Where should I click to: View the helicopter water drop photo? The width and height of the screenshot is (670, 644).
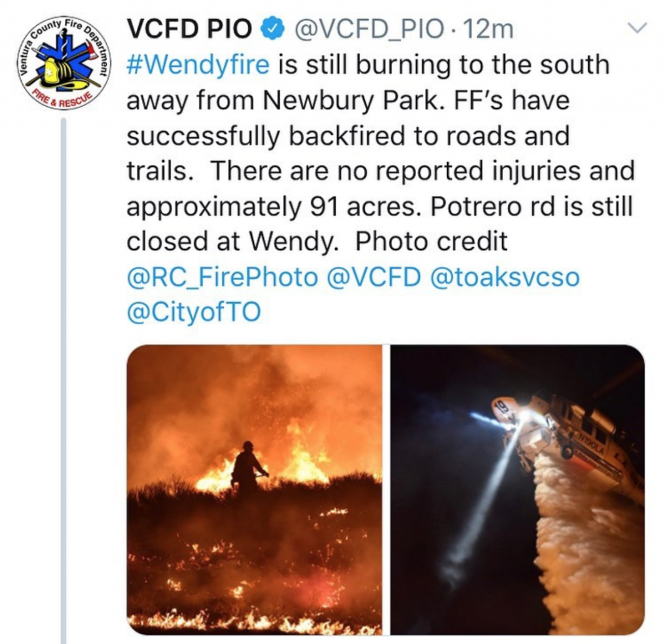click(x=518, y=490)
